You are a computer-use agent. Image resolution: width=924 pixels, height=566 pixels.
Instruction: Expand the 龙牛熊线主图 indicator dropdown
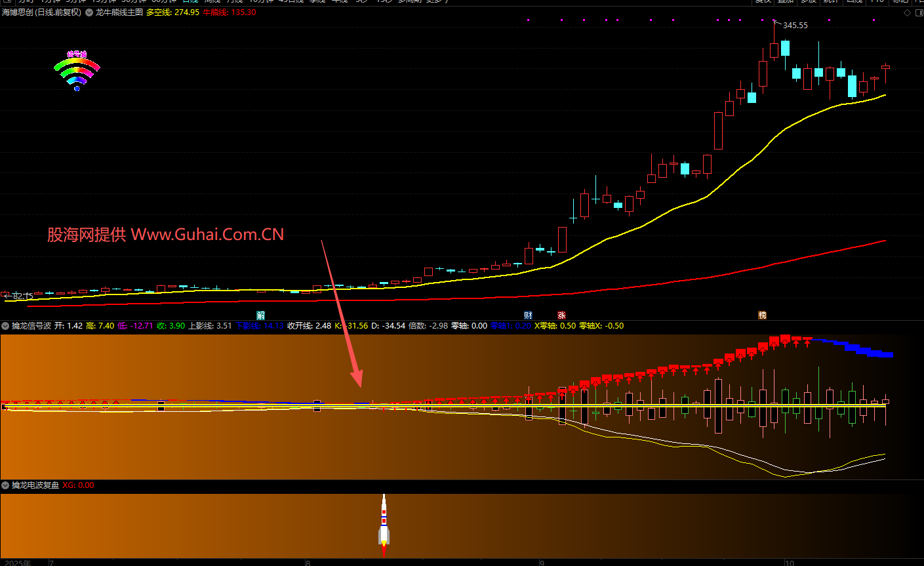click(x=89, y=12)
